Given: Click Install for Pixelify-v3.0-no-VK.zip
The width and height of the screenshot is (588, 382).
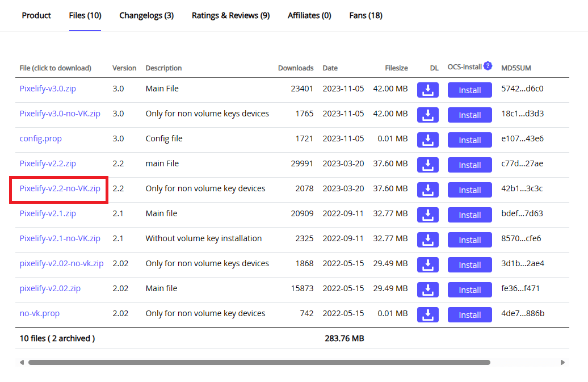Looking at the screenshot, I should click(x=469, y=115).
